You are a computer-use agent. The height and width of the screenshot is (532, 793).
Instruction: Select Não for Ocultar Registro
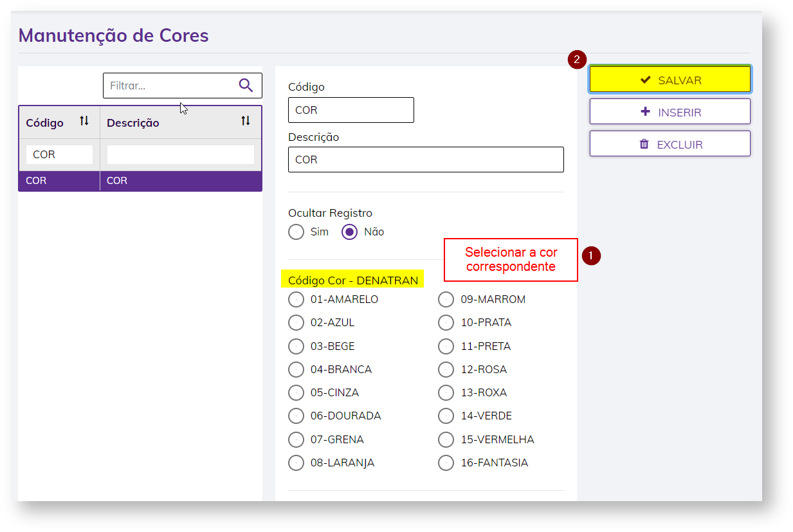(350, 232)
